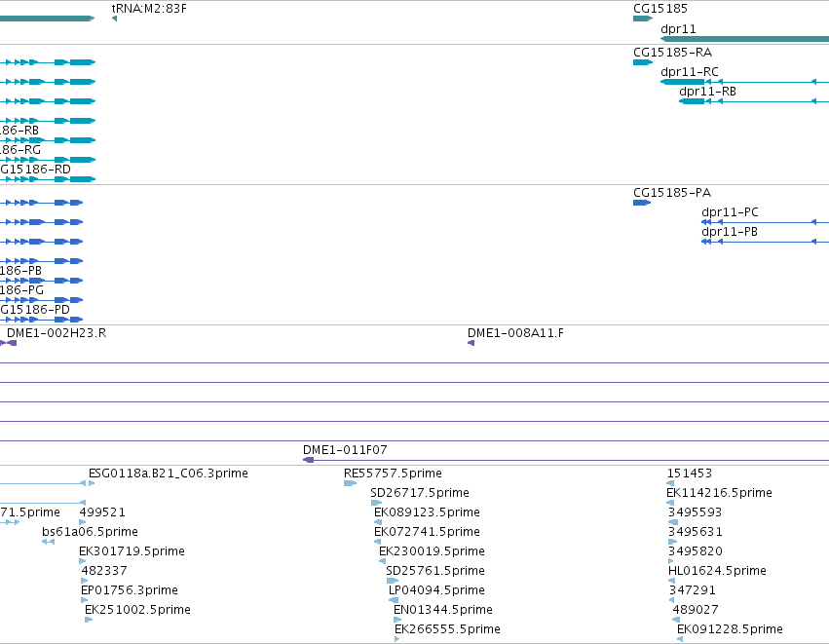Select the ESG0118a.B21_C06.3prime label
This screenshot has width=829, height=644.
(x=169, y=474)
